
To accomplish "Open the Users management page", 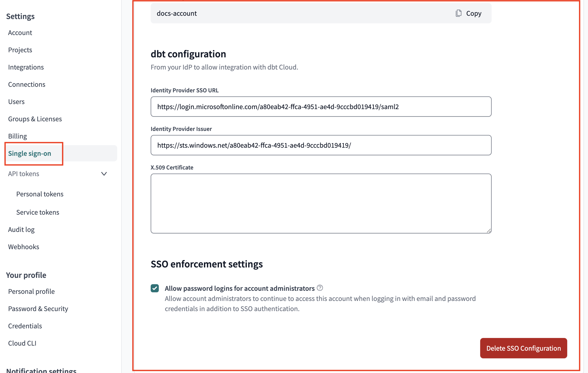I will click(16, 101).
